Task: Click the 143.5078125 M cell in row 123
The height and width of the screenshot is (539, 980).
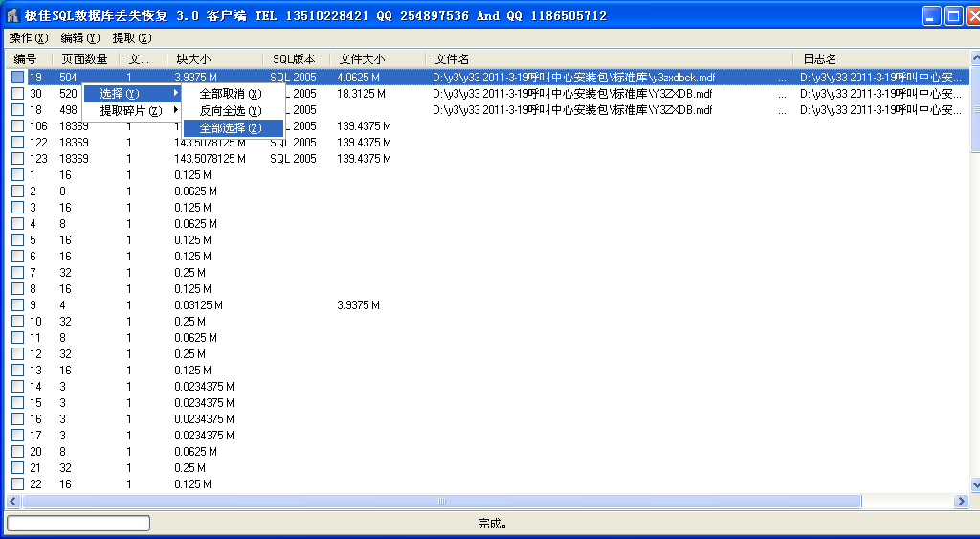Action: click(x=210, y=158)
